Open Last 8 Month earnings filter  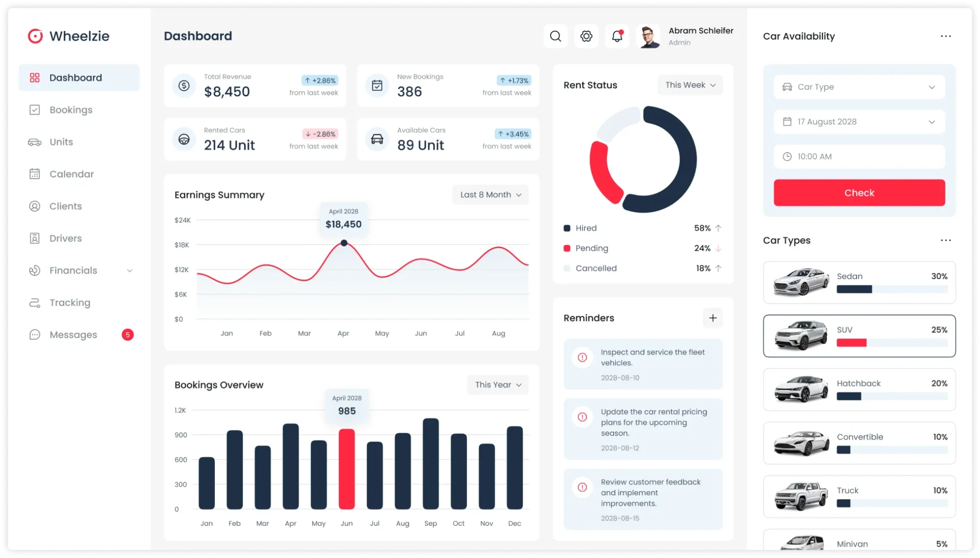tap(490, 195)
